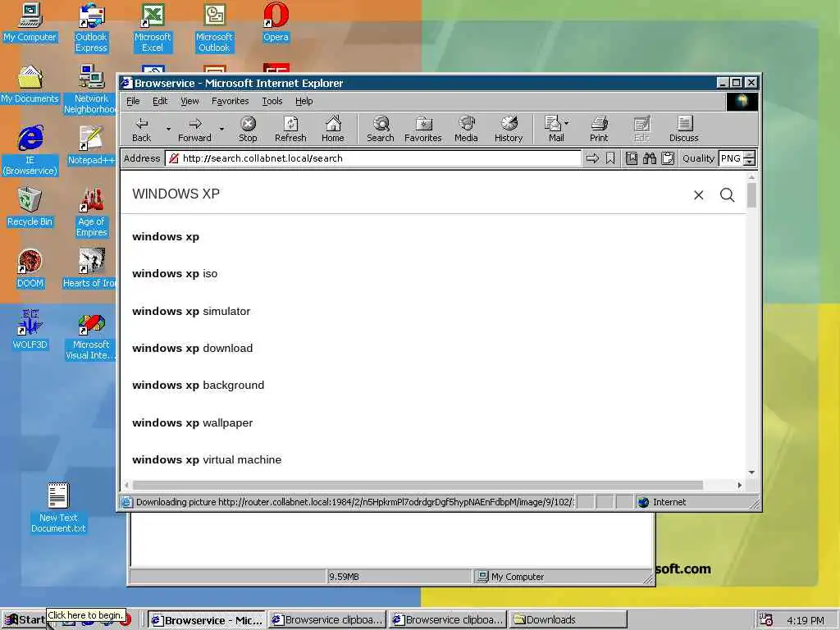Click the DOOM desktop icon
The width and height of the screenshot is (840, 630).
click(30, 269)
